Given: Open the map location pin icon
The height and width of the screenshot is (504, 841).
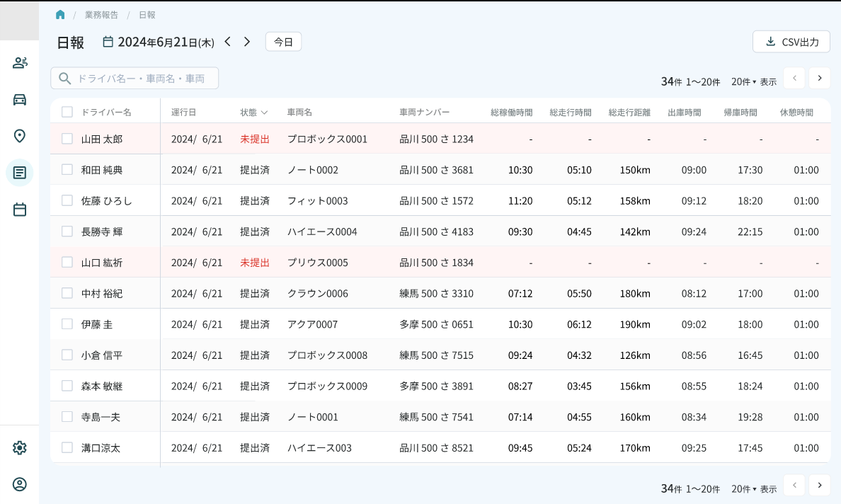Looking at the screenshot, I should click(20, 136).
